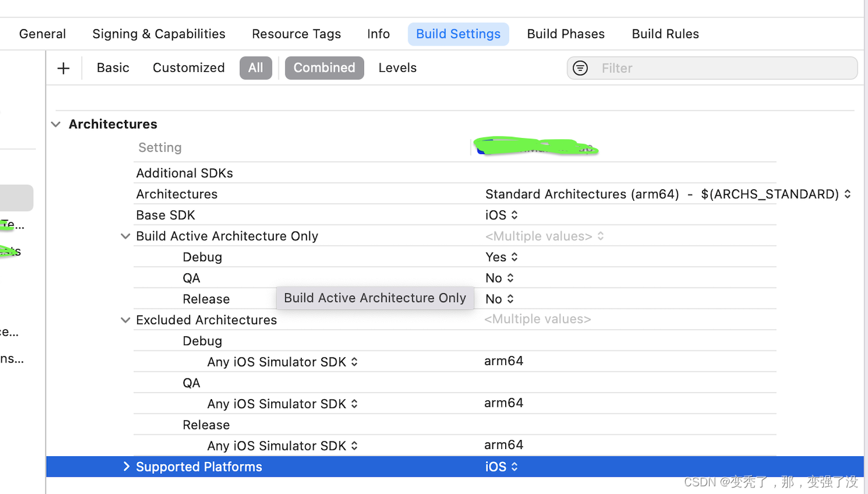
Task: Collapse the Architectures section
Action: point(56,124)
